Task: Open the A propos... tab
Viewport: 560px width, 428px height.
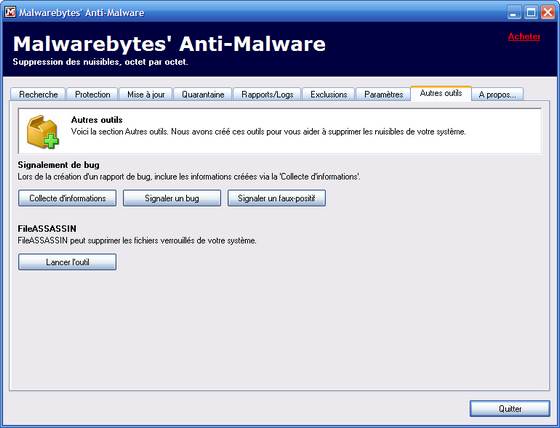Action: click(498, 94)
